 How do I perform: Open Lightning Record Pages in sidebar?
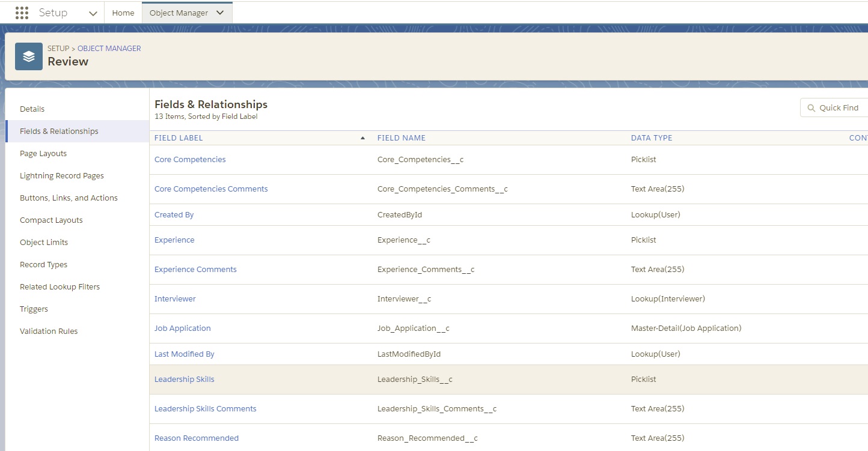pos(62,176)
